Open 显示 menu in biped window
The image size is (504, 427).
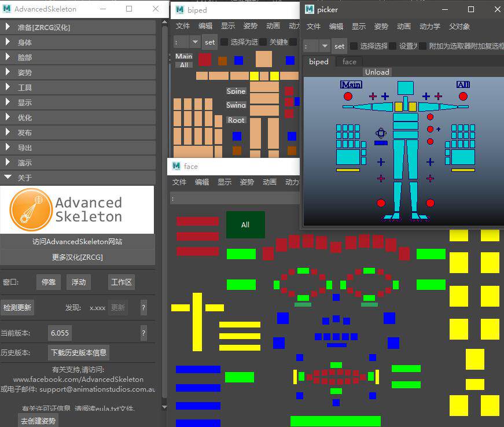point(228,25)
